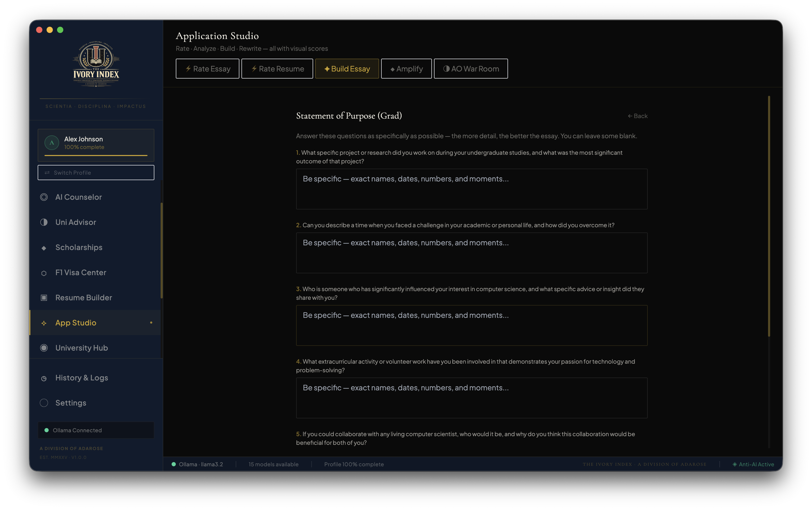This screenshot has width=812, height=510.
Task: Click the 'Application Studio' page title
Action: tap(217, 36)
